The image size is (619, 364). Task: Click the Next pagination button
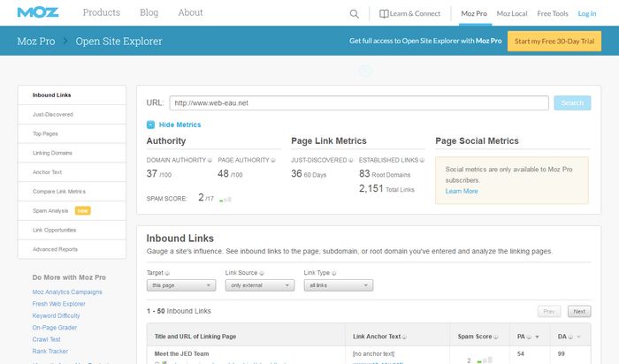[x=579, y=312]
